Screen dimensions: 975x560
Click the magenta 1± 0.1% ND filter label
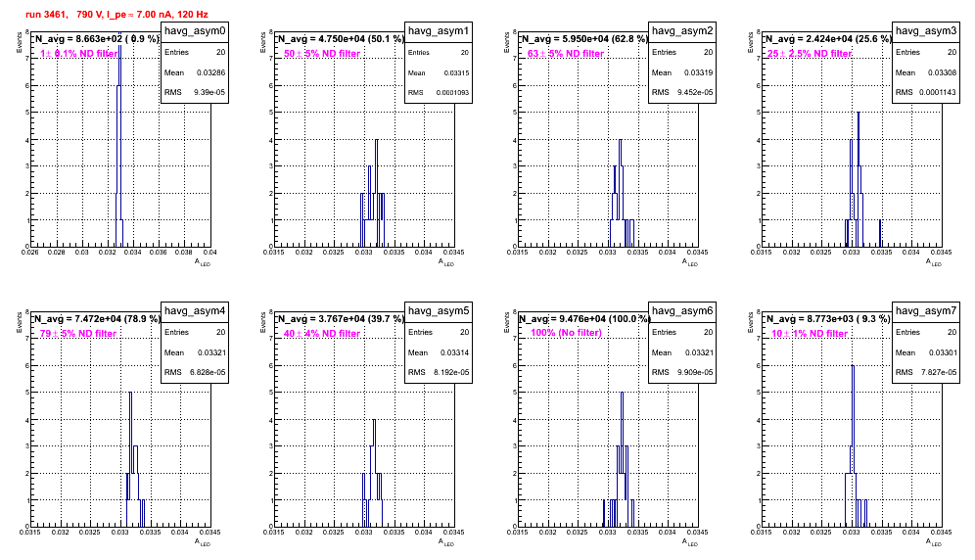79,54
